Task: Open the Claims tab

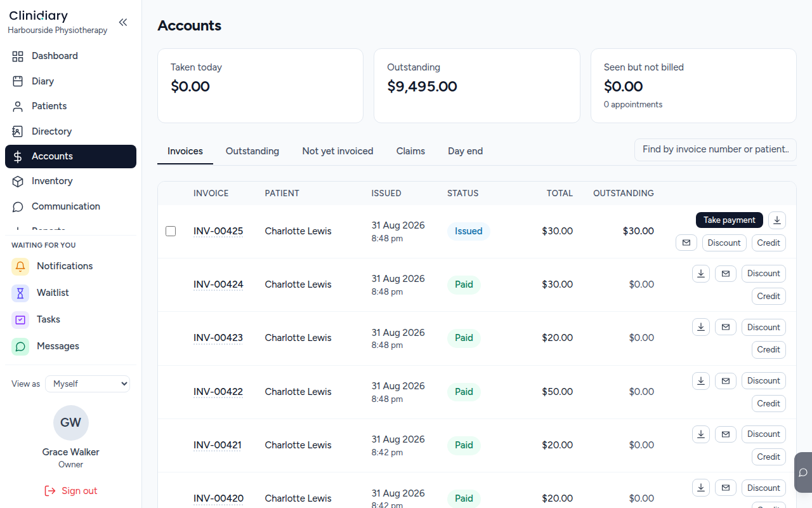Action: [410, 151]
